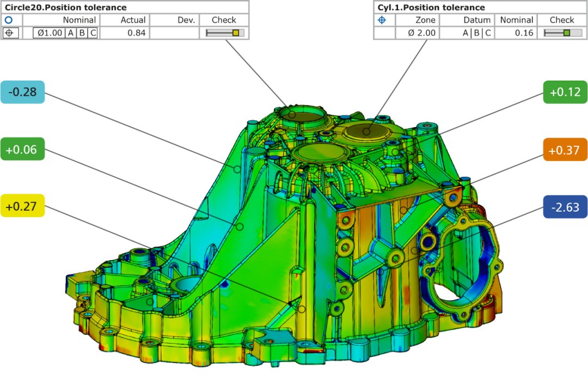Image resolution: width=588 pixels, height=375 pixels.
Task: Click the Check header in Cyl.1 table
Action: (562, 20)
